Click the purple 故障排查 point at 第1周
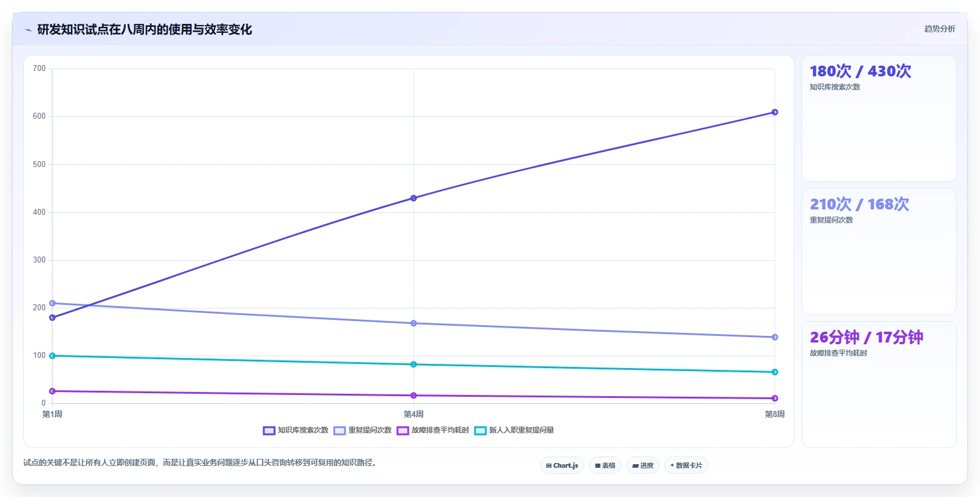The height and width of the screenshot is (497, 980). point(53,391)
